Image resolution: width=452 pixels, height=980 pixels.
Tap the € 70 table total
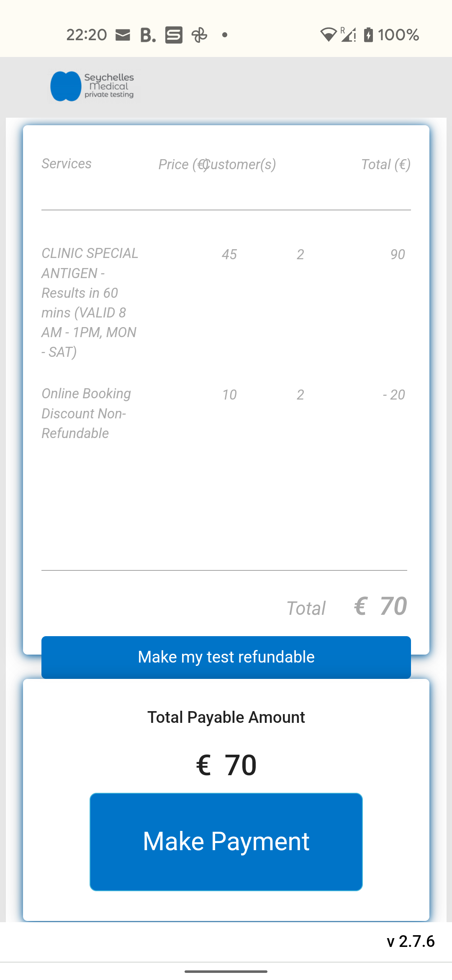(380, 606)
